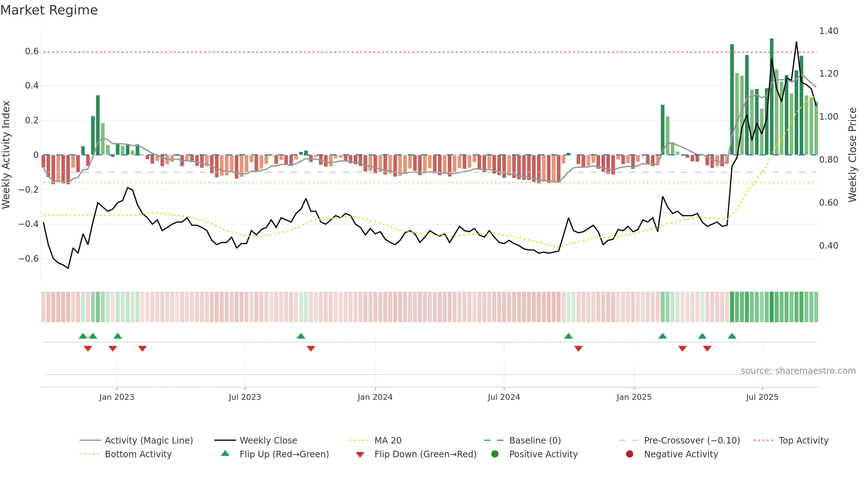Image resolution: width=868 pixels, height=488 pixels.
Task: Toggle Flip Down (Green→Red) legend entry
Action: pos(416,454)
